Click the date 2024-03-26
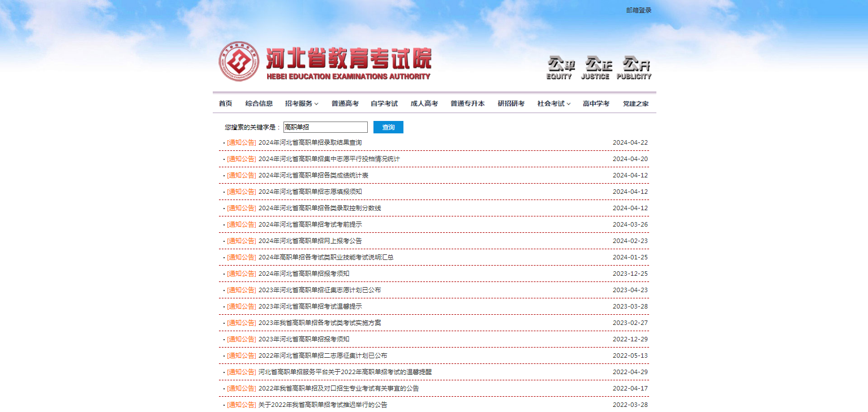Viewport: 868px width, 412px height. [x=630, y=224]
